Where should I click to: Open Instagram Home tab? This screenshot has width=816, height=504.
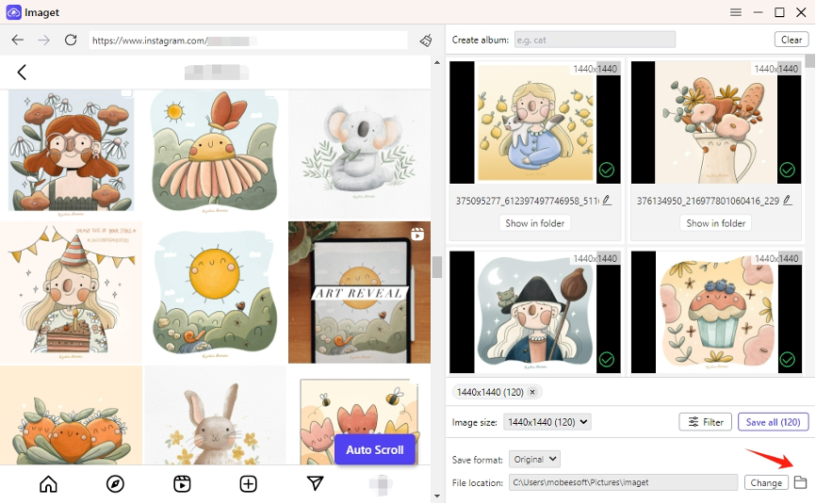click(x=48, y=484)
